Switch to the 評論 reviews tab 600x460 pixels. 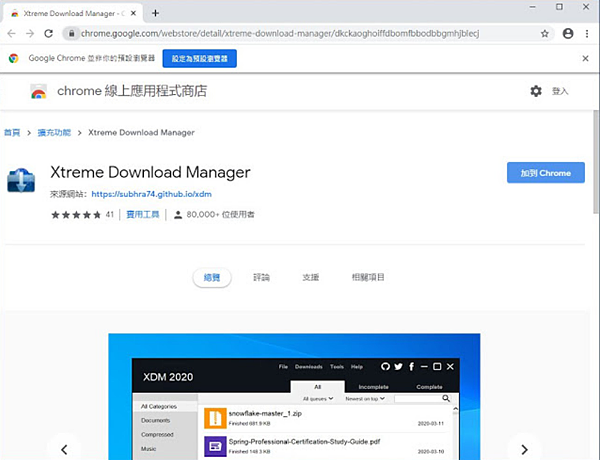click(261, 277)
